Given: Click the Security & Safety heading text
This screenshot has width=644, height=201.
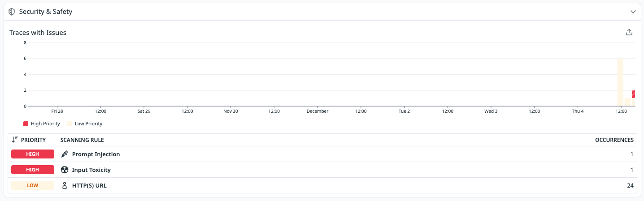Looking at the screenshot, I should [46, 12].
